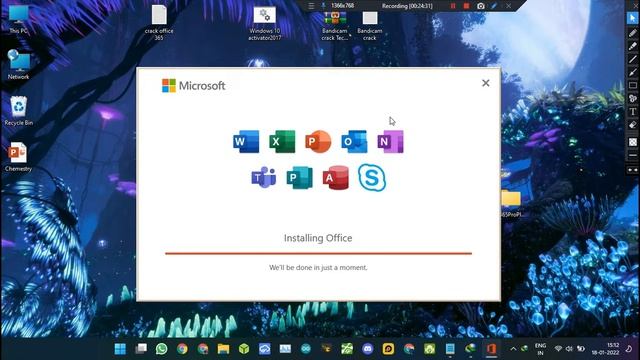This screenshot has width=640, height=360.
Task: Click the Word icon in the installer
Action: (x=246, y=141)
